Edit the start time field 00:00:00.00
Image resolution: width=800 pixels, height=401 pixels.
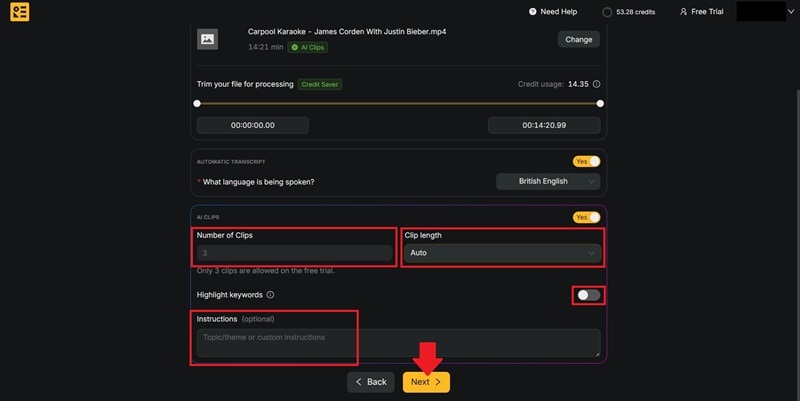(x=253, y=125)
